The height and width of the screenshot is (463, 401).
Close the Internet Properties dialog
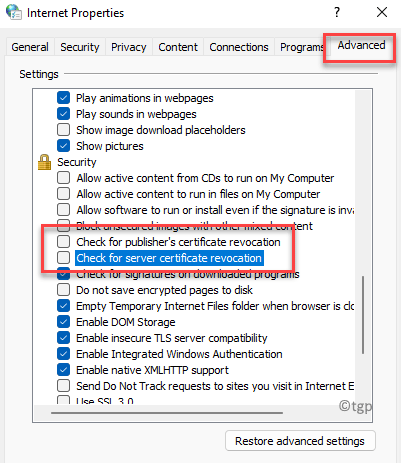coord(382,12)
